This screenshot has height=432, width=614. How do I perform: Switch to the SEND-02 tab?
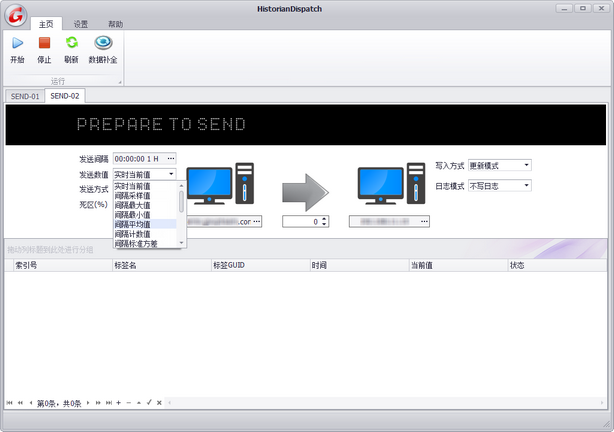[x=65, y=96]
